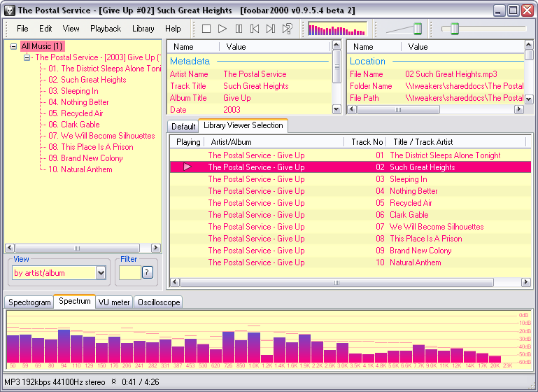Select the Default playlist tab
This screenshot has width=538, height=392.
[x=183, y=127]
